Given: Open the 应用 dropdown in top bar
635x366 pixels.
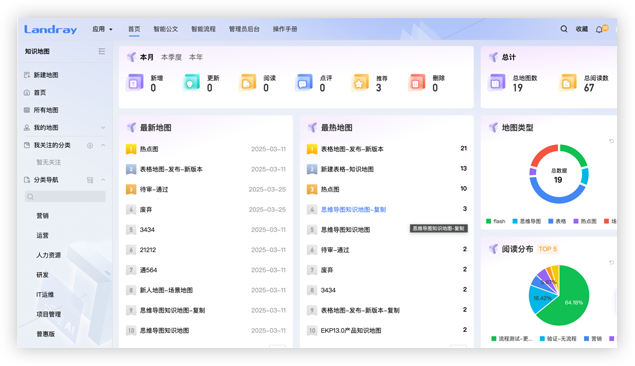Looking at the screenshot, I should click(102, 29).
